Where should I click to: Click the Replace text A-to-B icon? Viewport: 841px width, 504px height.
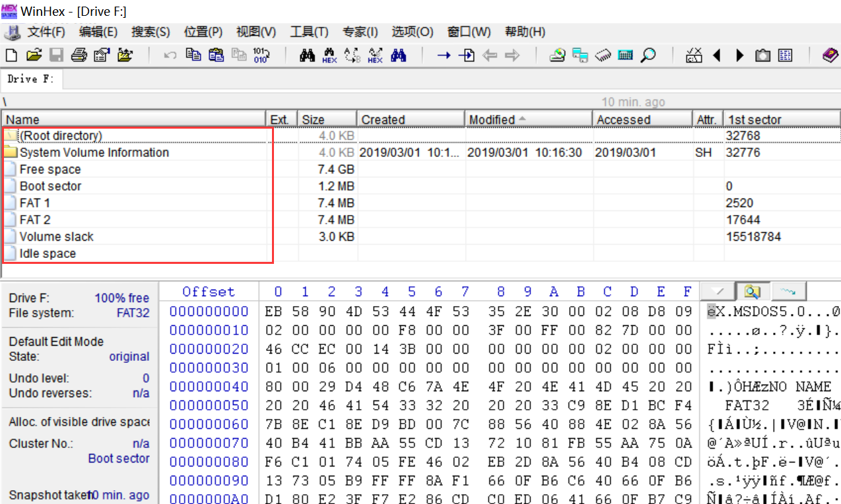(353, 55)
